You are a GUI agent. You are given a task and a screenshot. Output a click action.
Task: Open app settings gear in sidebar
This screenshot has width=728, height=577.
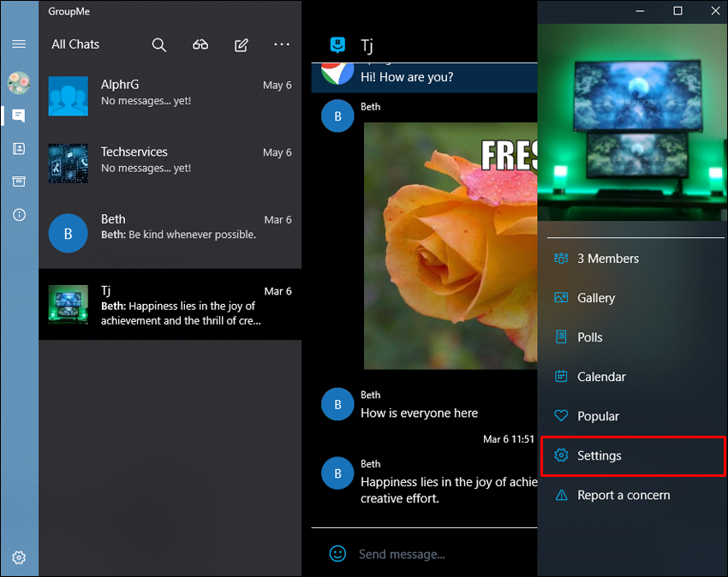(19, 557)
